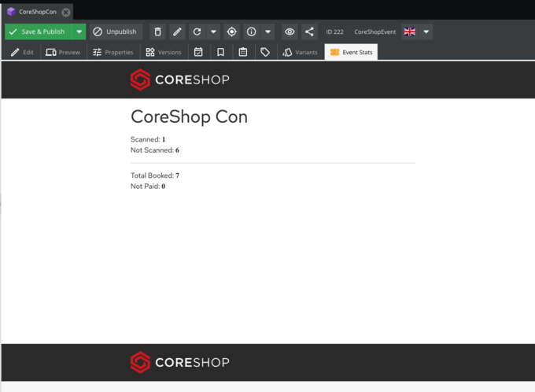
Task: Expand the reload options dropdown arrow
Action: pos(213,31)
